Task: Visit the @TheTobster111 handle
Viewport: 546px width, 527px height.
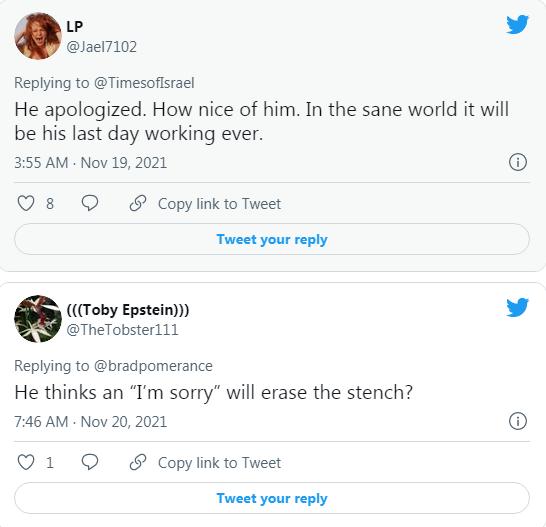Action: click(122, 330)
